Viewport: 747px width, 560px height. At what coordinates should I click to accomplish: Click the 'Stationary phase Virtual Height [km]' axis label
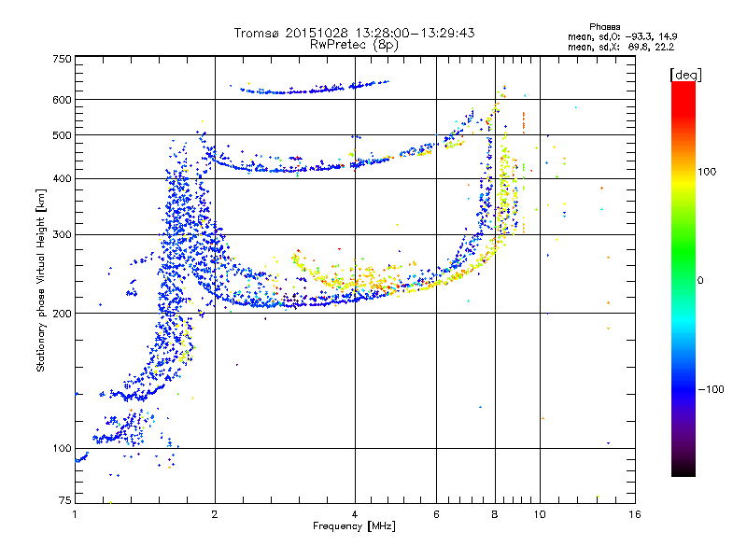tap(40, 281)
